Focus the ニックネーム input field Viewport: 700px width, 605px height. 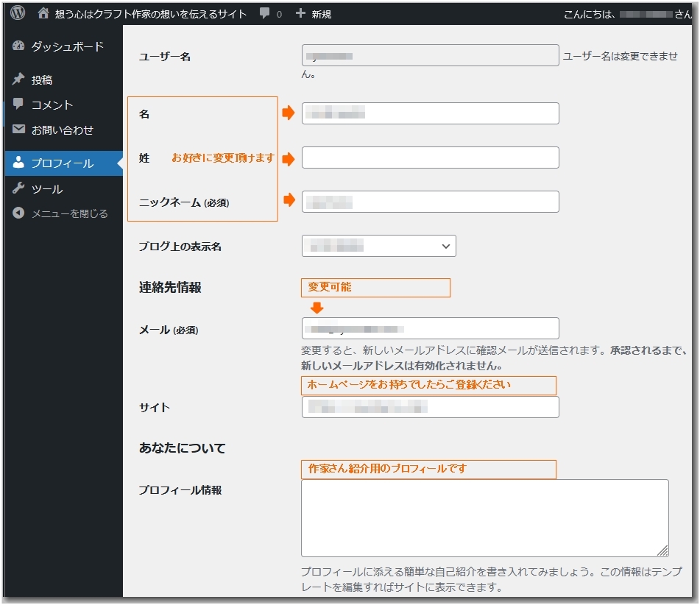(430, 202)
